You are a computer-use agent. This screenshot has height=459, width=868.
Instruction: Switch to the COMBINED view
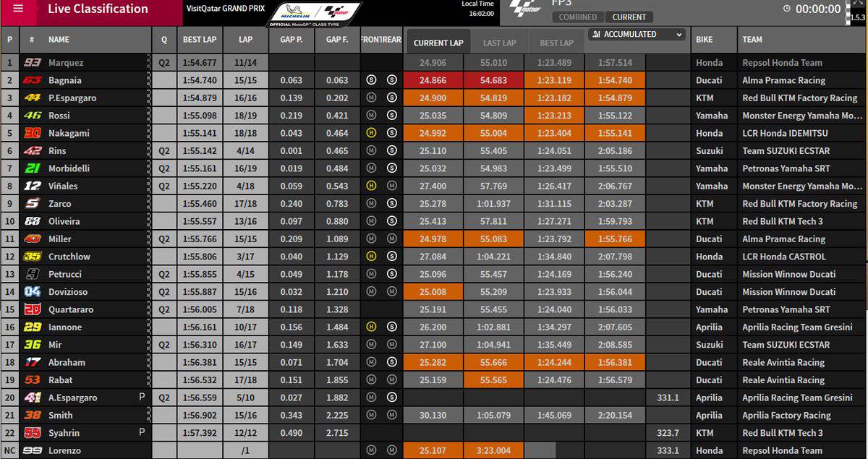(578, 17)
